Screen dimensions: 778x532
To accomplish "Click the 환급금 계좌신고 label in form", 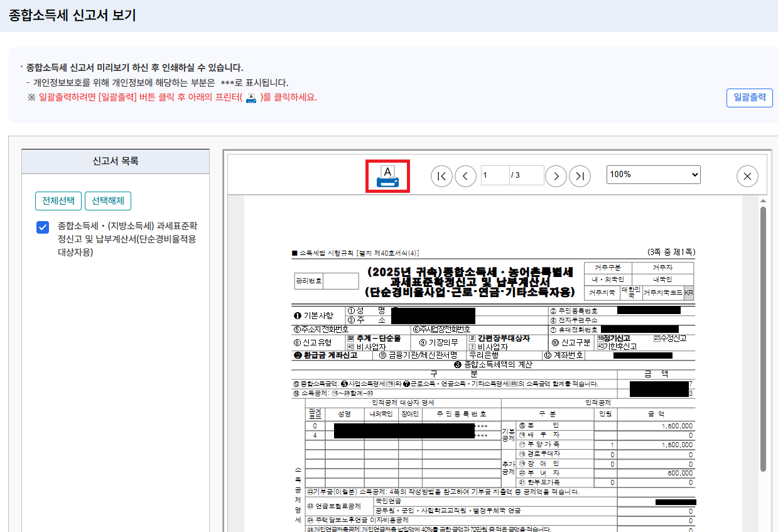I will (325, 355).
